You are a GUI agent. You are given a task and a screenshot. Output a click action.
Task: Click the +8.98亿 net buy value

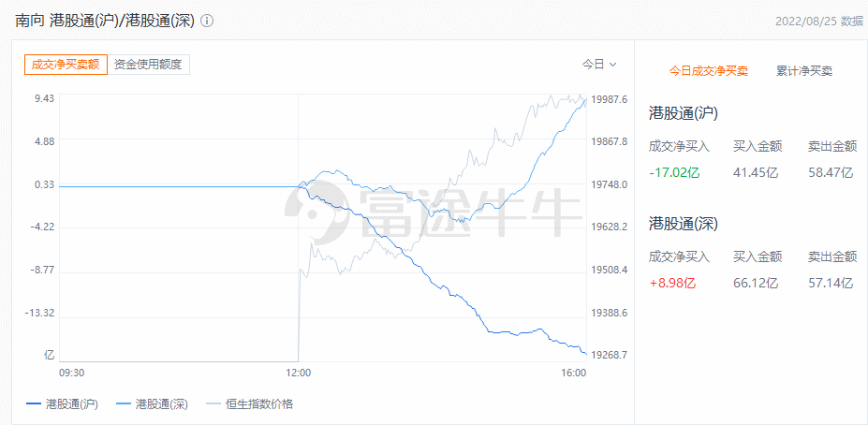672,284
